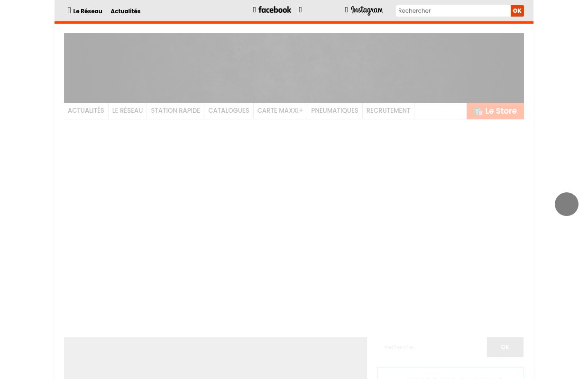The height and width of the screenshot is (379, 588).
Task: Open CARTE MAXXI+ navigation item
Action: [x=280, y=111]
